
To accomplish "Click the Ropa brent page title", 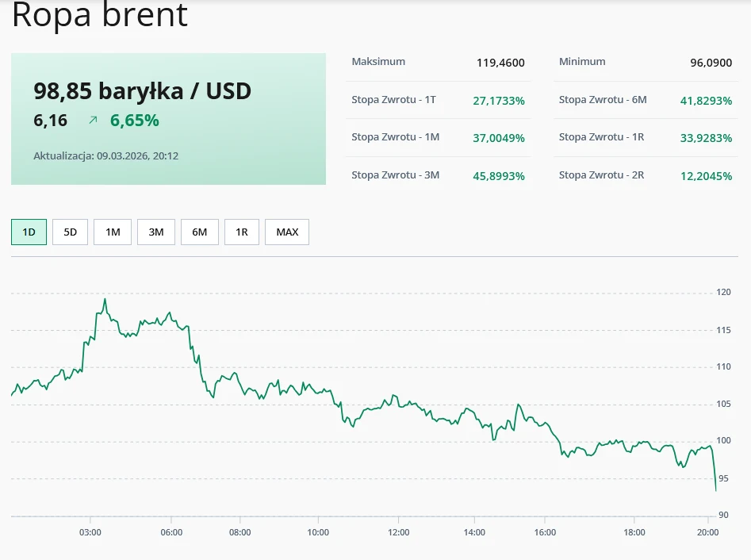I will (101, 15).
